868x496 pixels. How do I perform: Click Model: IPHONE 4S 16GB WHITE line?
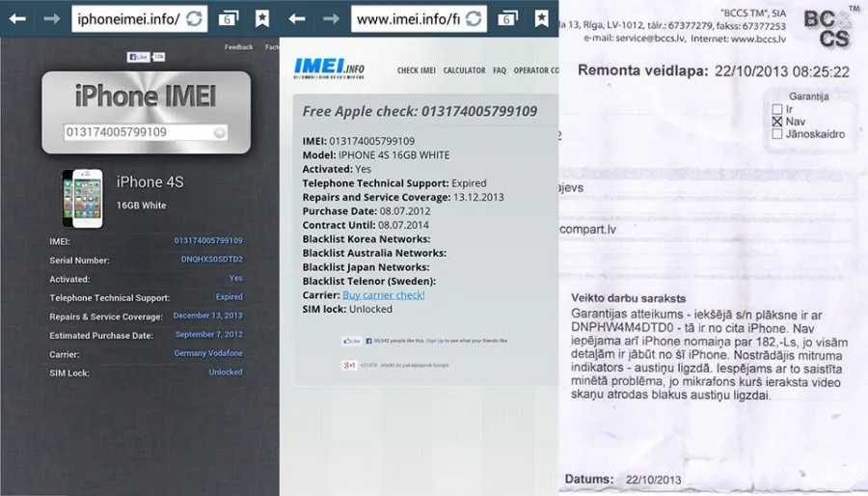(376, 155)
